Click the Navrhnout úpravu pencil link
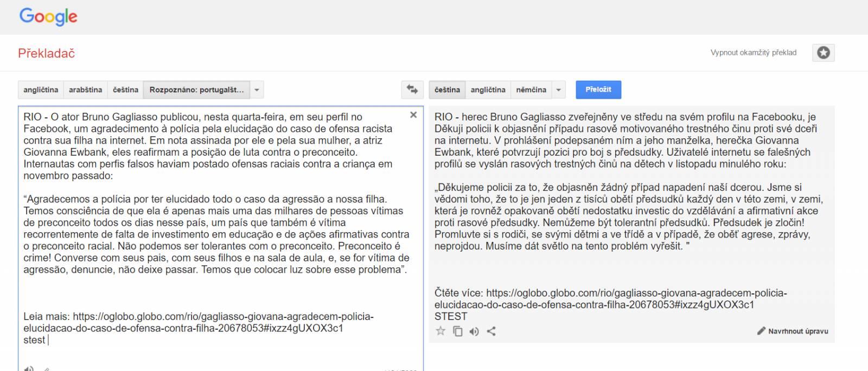 (793, 331)
